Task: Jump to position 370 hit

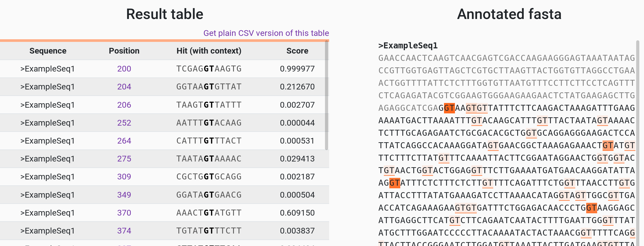Action: click(x=124, y=213)
